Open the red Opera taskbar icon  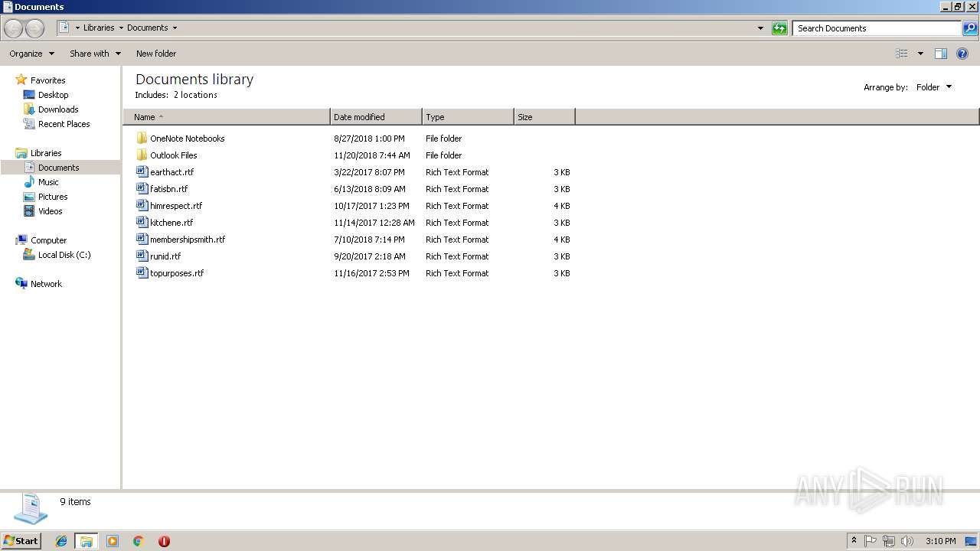(164, 541)
